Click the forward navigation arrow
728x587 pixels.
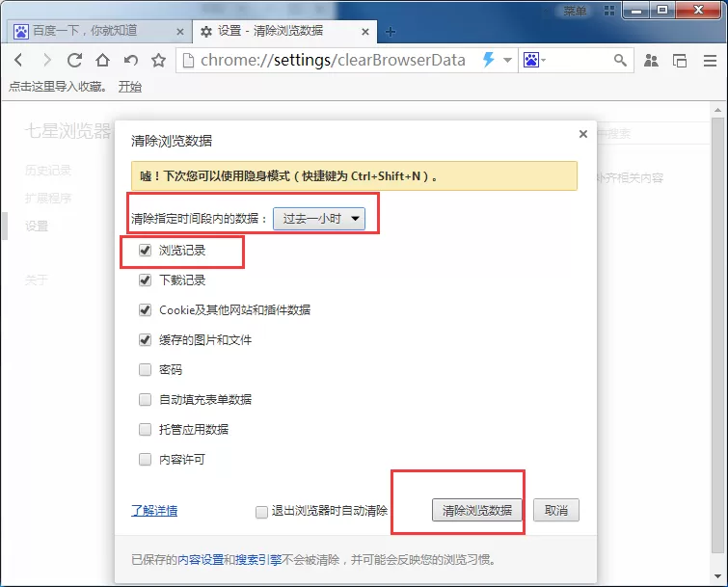point(46,60)
